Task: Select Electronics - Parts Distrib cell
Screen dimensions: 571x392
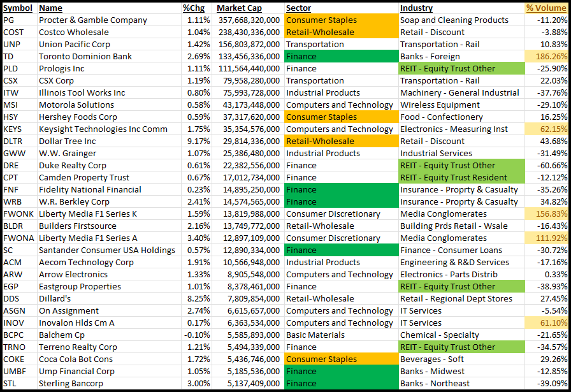Action: (x=462, y=274)
